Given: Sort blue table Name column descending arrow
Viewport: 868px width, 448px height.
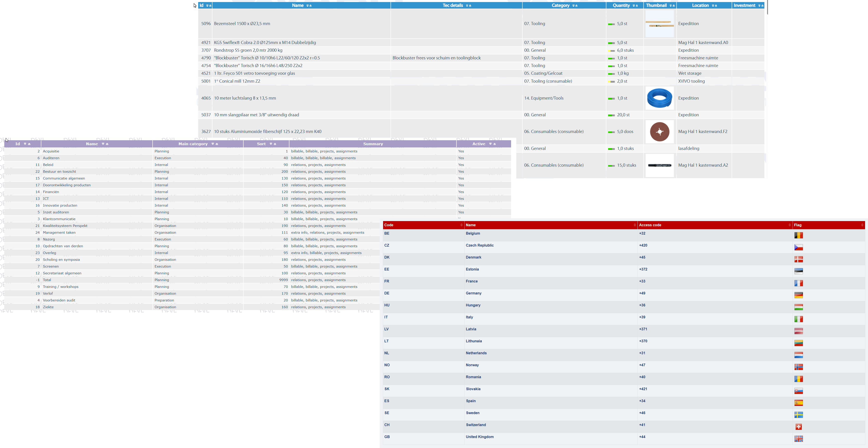Looking at the screenshot, I should pos(307,6).
